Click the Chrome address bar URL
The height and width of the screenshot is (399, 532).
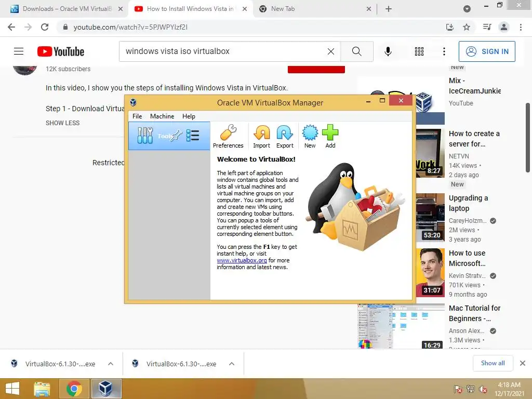(130, 27)
